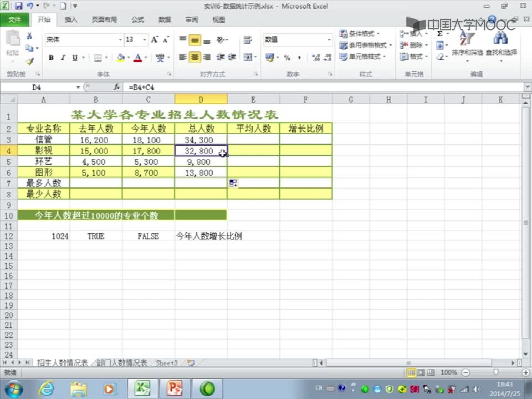Move the zoom slider handle
The width and height of the screenshot is (532, 399).
pyautogui.click(x=495, y=372)
